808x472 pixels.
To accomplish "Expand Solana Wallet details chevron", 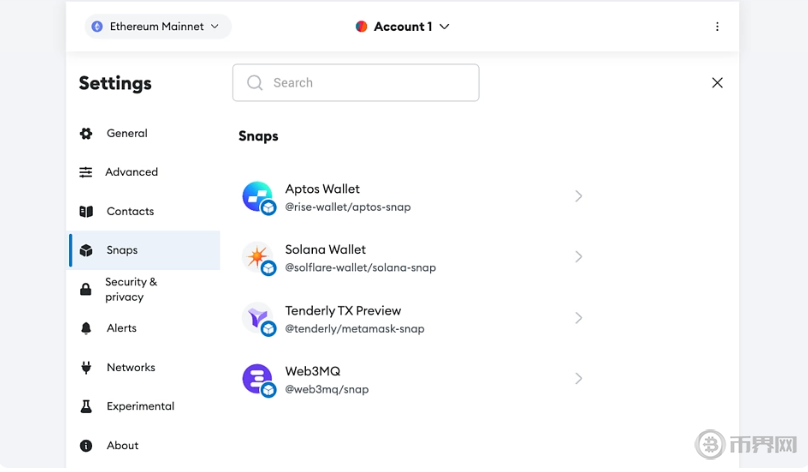I will (578, 257).
